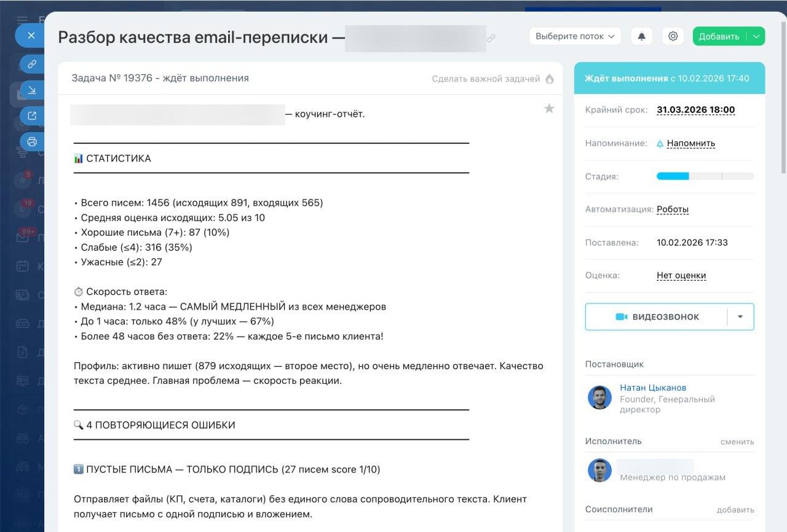Click the heading 'ПУСТЫЕ ПИСЬМА — ТОЛЬКО ПОДПИСЬ'

coord(227,469)
